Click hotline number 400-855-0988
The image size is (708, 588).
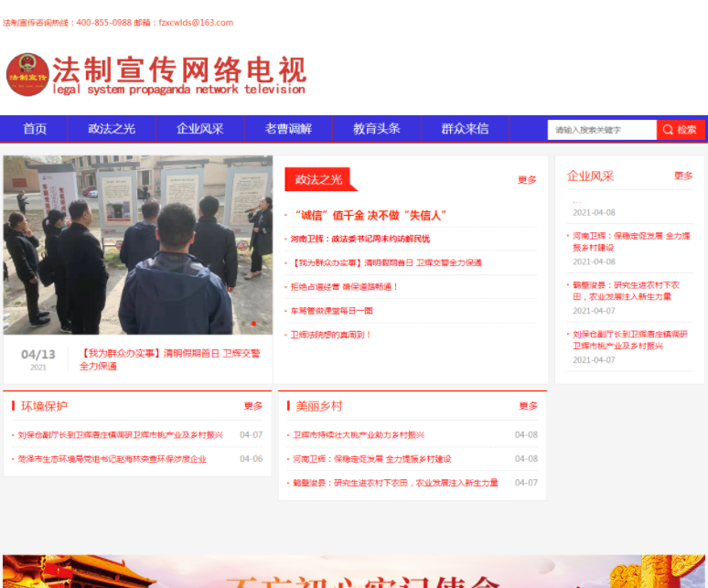click(104, 23)
